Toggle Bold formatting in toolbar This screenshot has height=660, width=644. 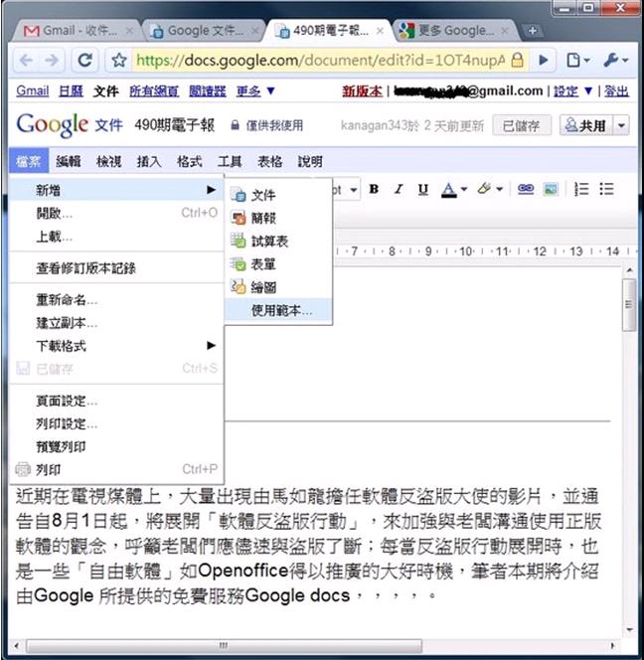coord(374,189)
